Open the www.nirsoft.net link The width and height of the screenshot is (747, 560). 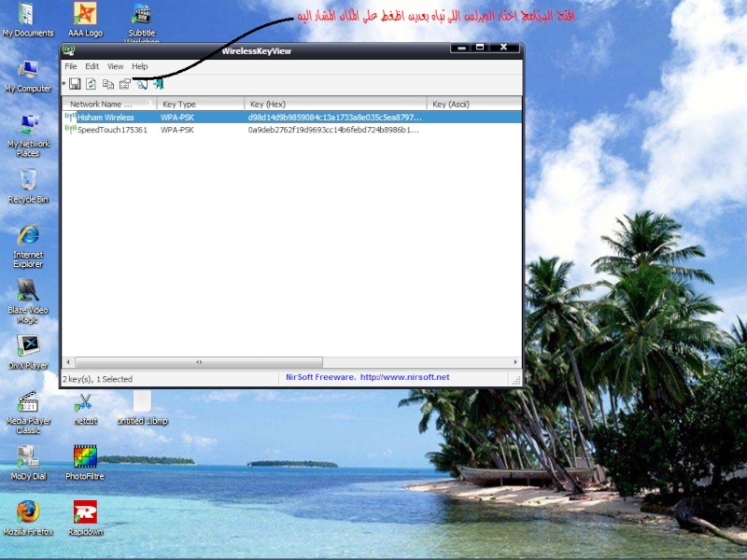point(404,377)
